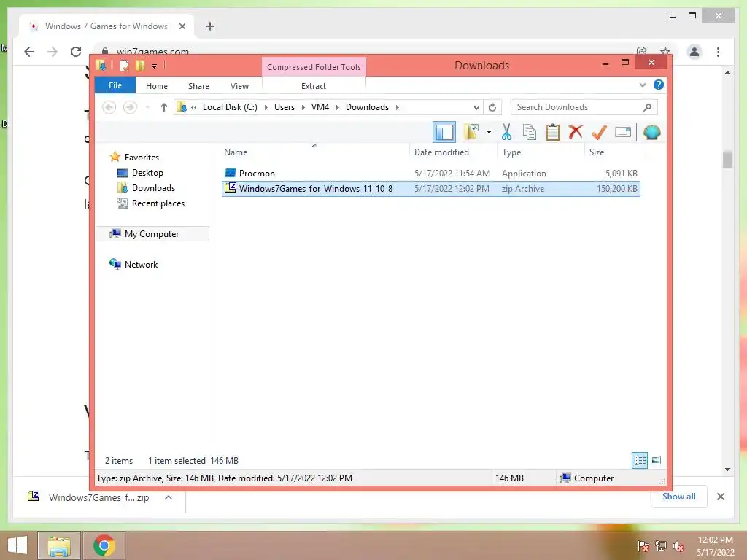Click the Compressed Folder Tools tab header

click(x=314, y=67)
